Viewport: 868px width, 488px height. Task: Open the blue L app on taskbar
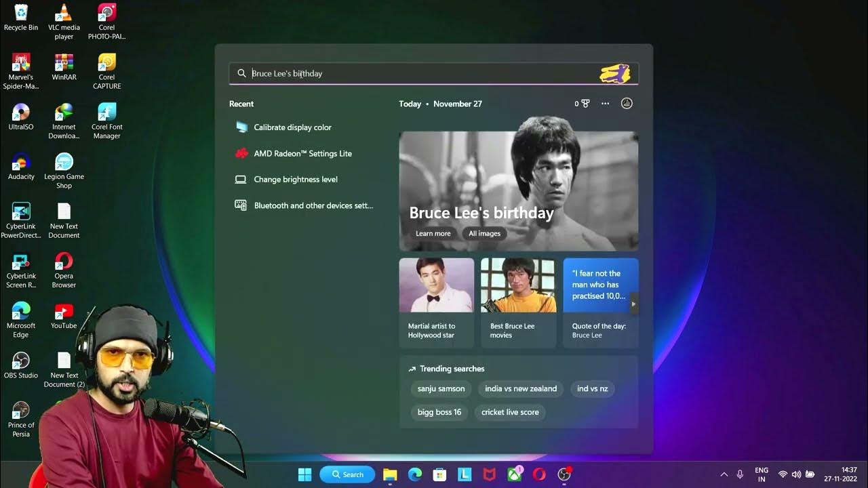click(465, 474)
